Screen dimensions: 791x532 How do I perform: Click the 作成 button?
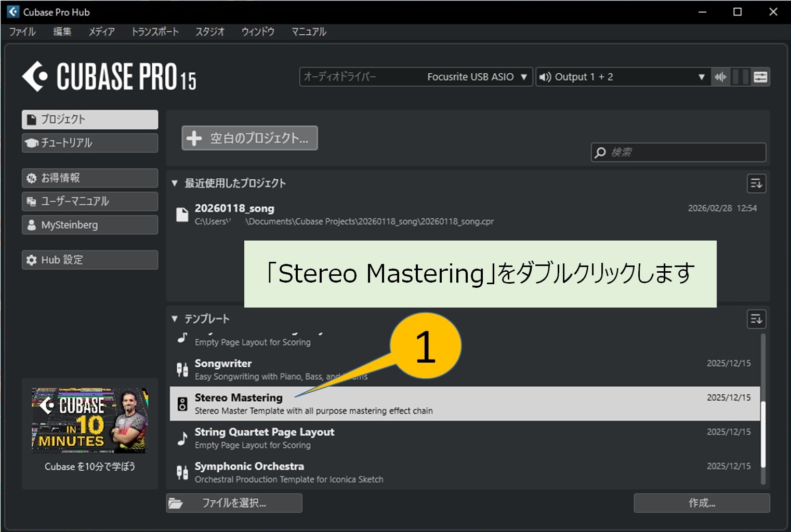coord(701,502)
